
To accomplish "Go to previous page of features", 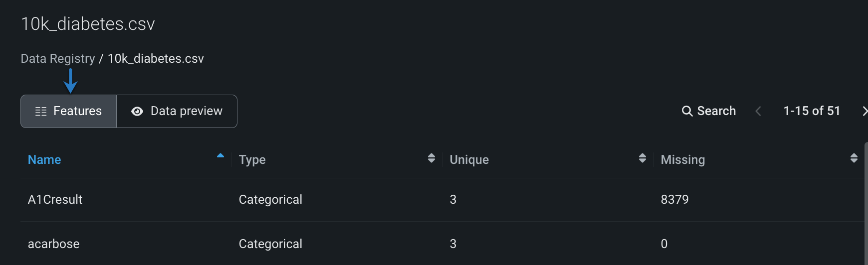I will (758, 111).
